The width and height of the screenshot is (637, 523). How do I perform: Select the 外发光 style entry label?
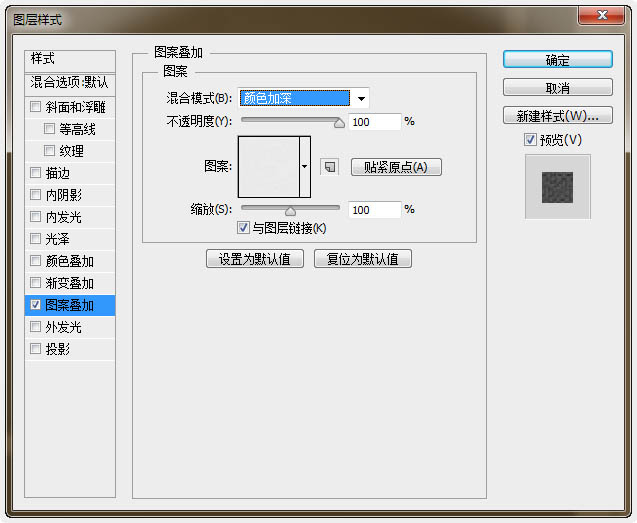pyautogui.click(x=63, y=327)
